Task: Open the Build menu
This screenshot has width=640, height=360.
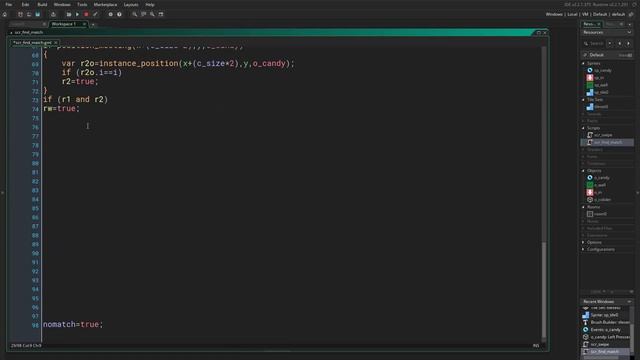Action: pos(42,4)
